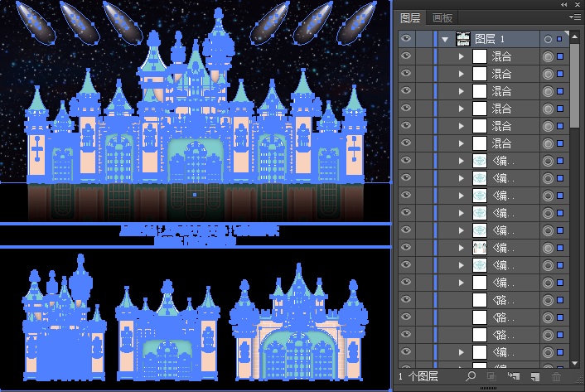Expand the 编组 row just below the paths
This screenshot has width=585, height=392.
462,352
